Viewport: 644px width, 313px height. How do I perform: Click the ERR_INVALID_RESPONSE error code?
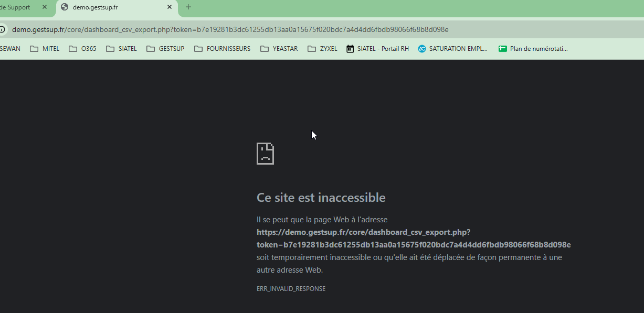[291, 289]
